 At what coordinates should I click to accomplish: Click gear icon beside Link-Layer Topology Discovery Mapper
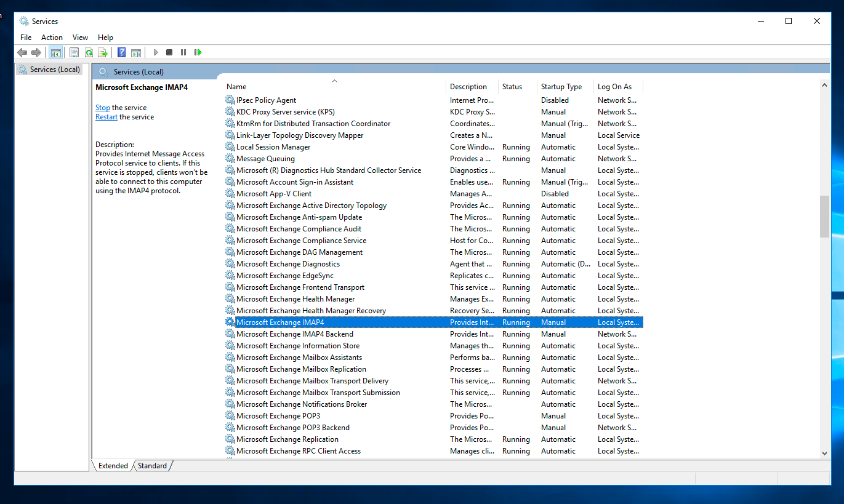(x=230, y=135)
